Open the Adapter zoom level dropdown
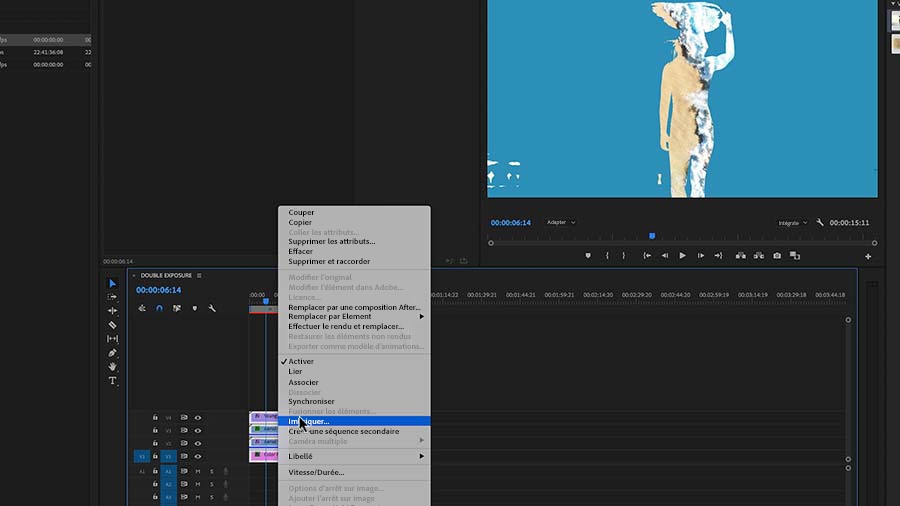Image resolution: width=900 pixels, height=506 pixels. 561,223
